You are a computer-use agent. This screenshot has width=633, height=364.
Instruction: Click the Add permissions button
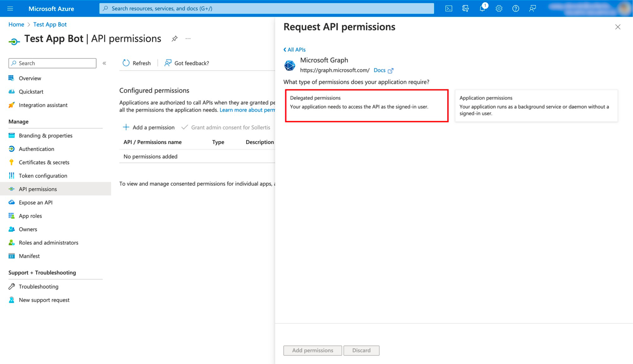[x=313, y=350]
